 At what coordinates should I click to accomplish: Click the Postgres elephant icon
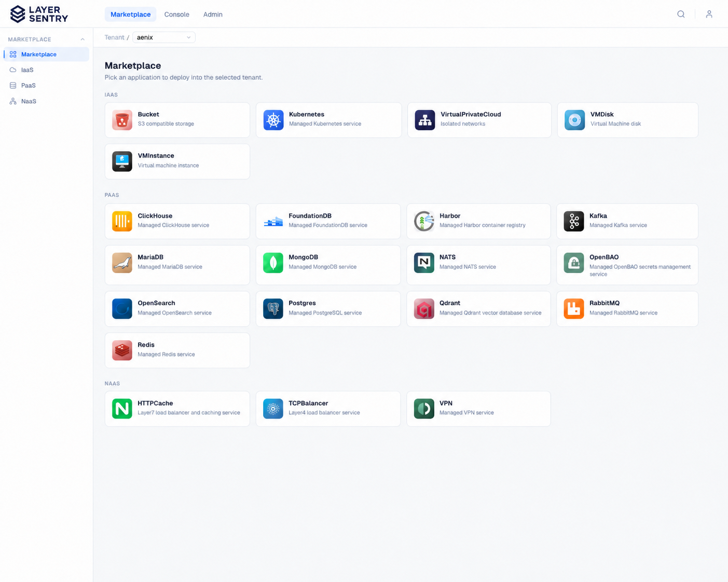273,309
